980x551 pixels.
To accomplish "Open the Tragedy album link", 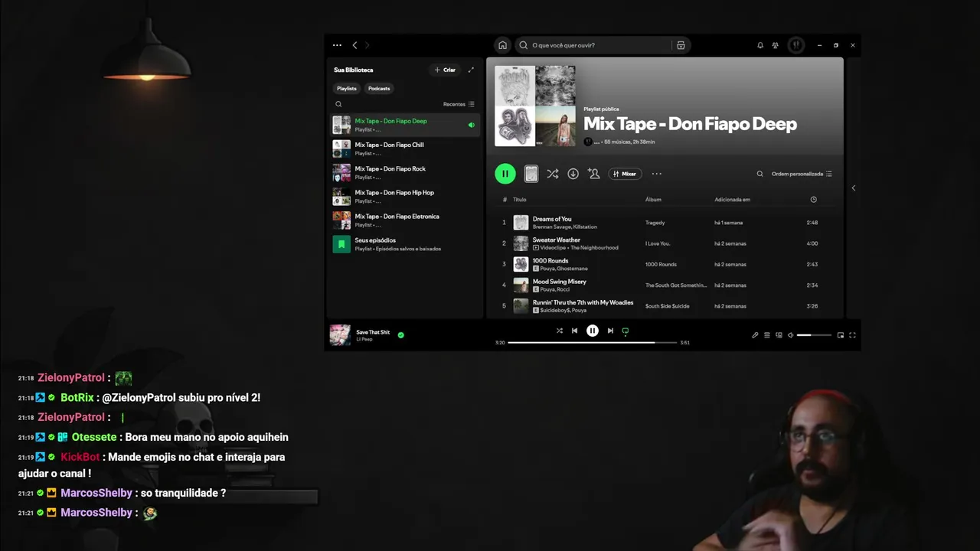I will pos(655,223).
